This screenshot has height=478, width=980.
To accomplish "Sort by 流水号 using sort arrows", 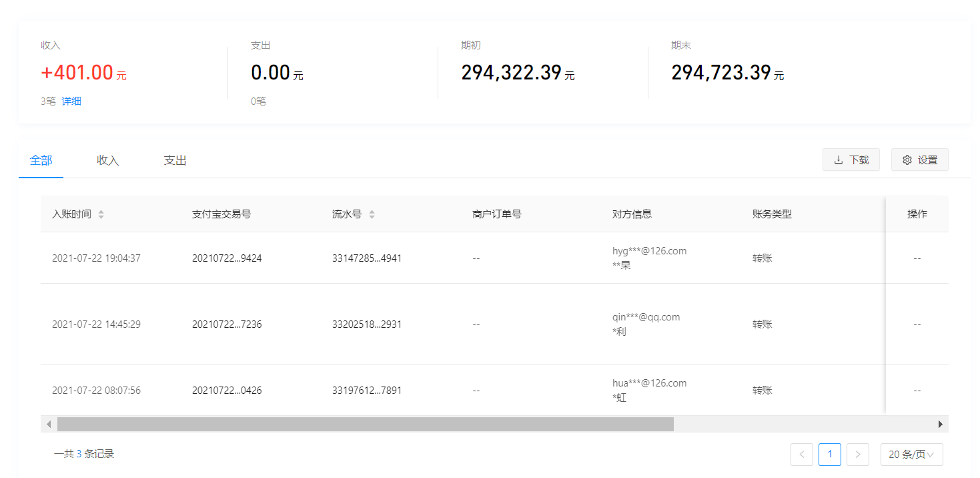I will tap(372, 214).
